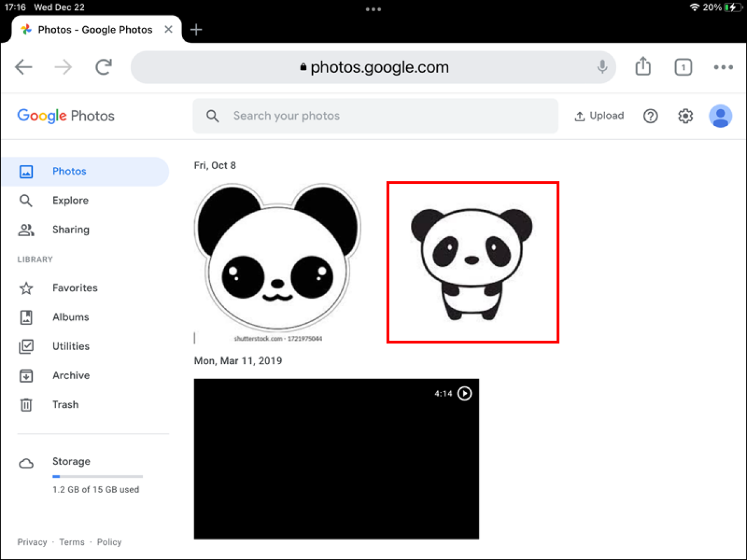Open Google Photos settings gear
Image resolution: width=747 pixels, height=560 pixels.
pyautogui.click(x=685, y=116)
